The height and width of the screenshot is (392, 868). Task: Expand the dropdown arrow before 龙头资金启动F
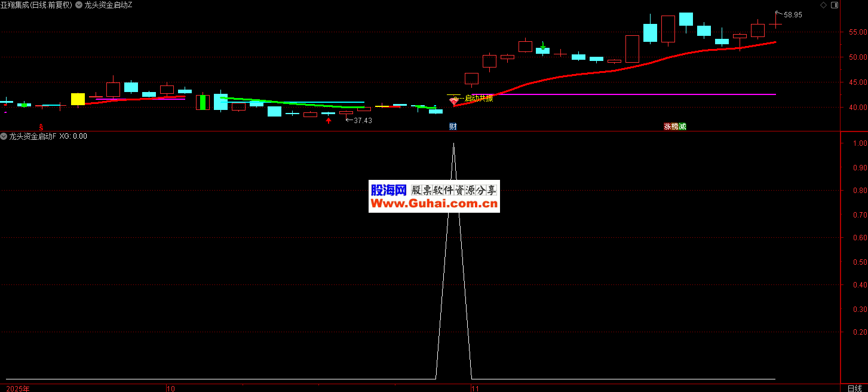click(x=4, y=136)
